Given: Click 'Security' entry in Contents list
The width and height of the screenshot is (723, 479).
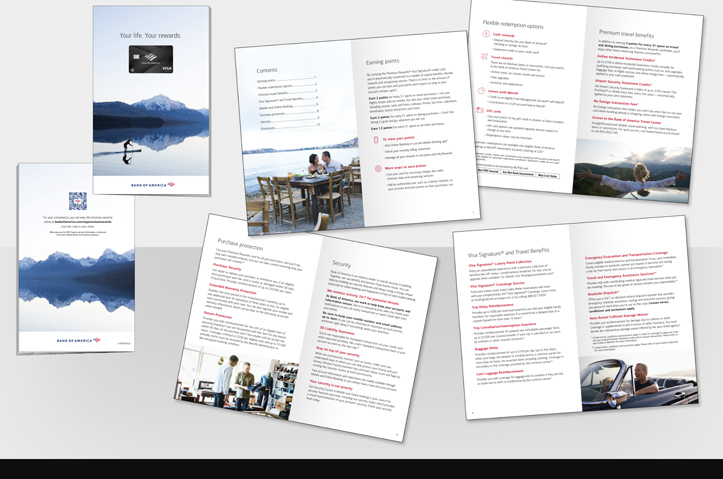Looking at the screenshot, I should point(290,120).
